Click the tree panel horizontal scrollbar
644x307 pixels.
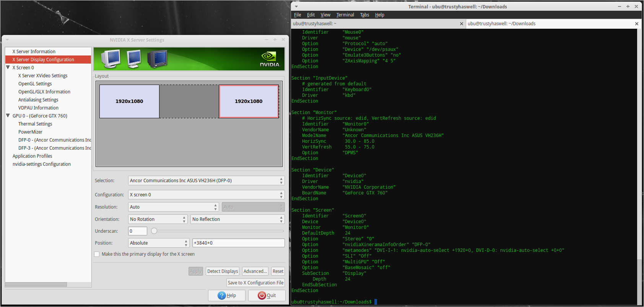pos(36,284)
